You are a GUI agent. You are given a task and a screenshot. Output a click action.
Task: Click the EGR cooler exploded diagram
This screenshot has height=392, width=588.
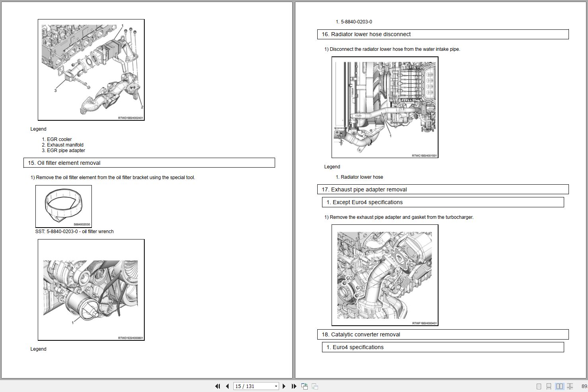coord(91,70)
